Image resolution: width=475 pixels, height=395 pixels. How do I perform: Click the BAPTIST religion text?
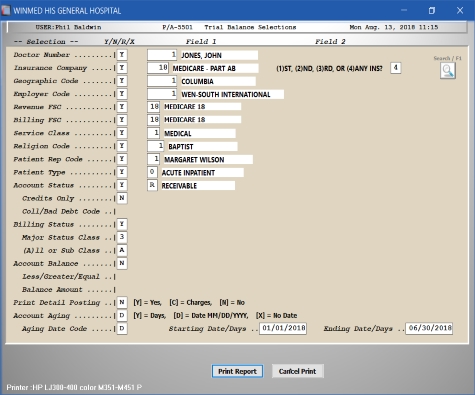(181, 147)
